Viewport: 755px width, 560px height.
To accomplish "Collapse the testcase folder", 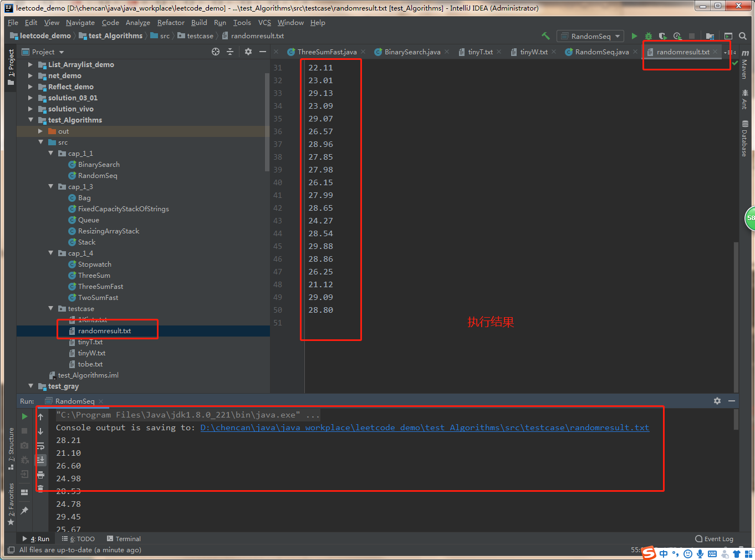I will point(50,308).
